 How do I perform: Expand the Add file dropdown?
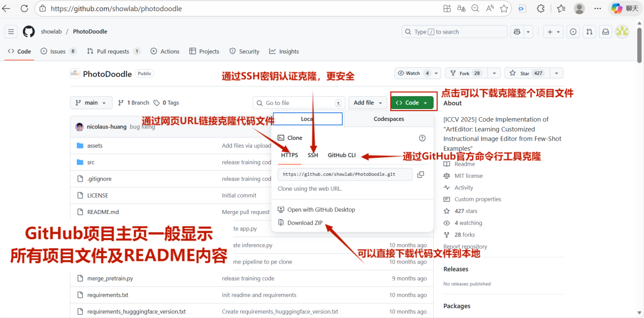tap(368, 102)
